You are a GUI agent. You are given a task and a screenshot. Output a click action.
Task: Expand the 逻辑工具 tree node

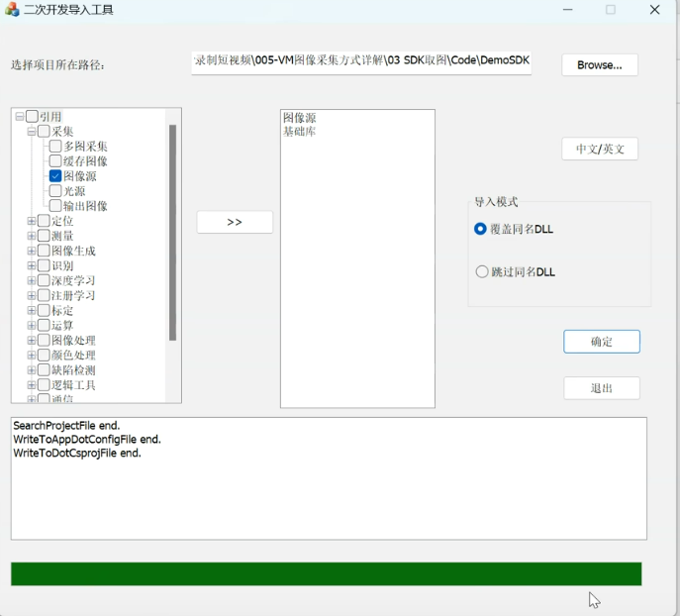(32, 385)
